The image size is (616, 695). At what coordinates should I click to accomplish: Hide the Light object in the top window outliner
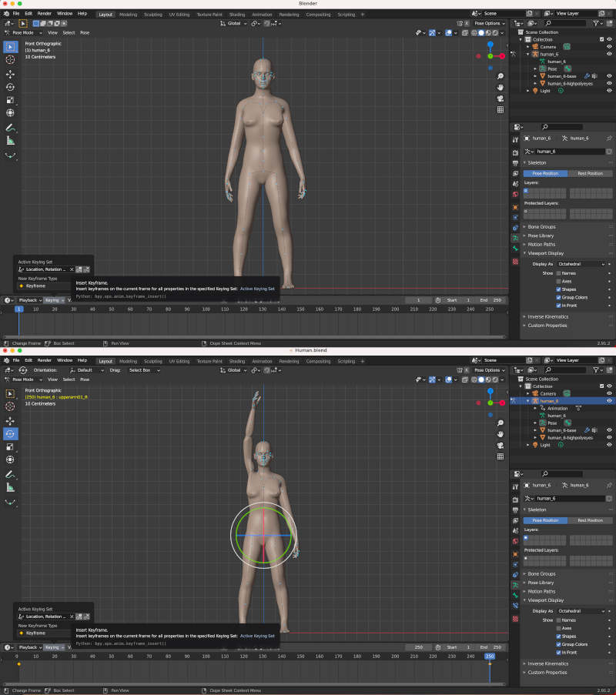coord(609,91)
